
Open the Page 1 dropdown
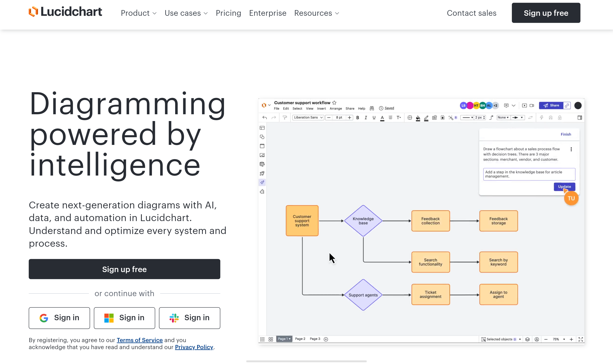[284, 339]
